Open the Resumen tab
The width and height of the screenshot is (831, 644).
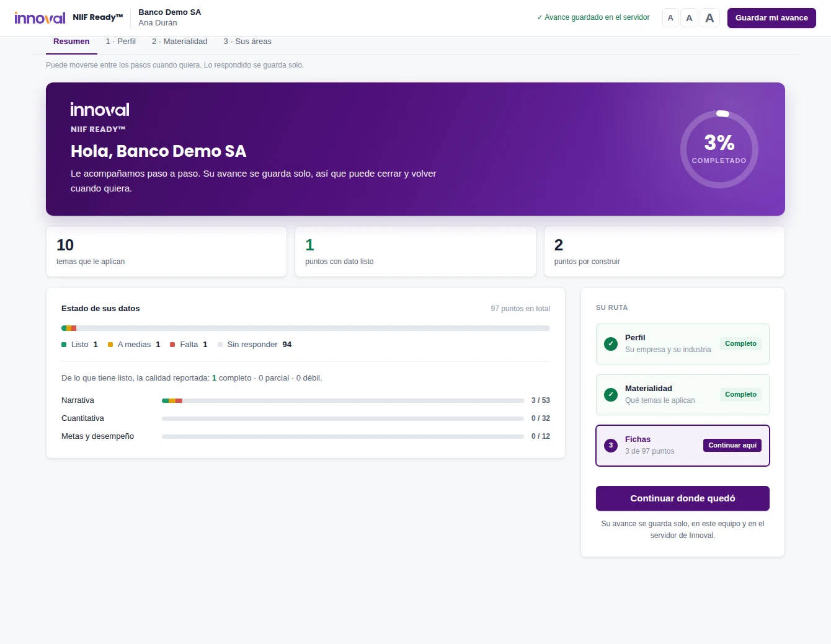(x=71, y=42)
